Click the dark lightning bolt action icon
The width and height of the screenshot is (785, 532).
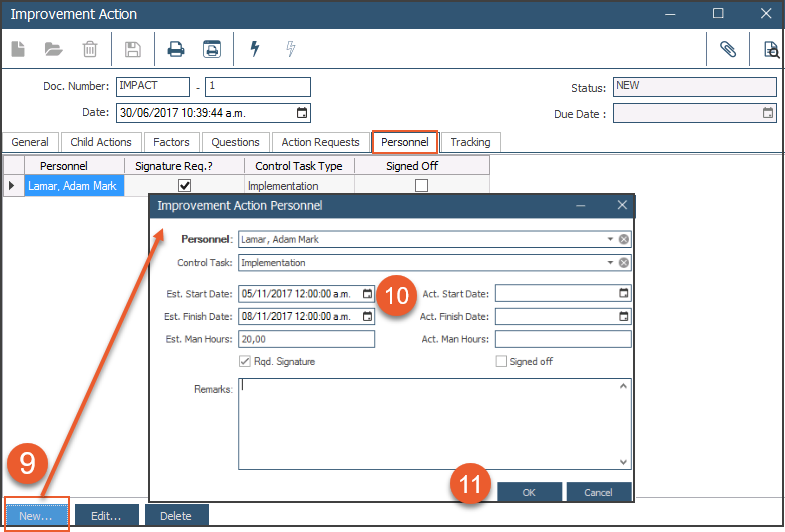(x=255, y=49)
